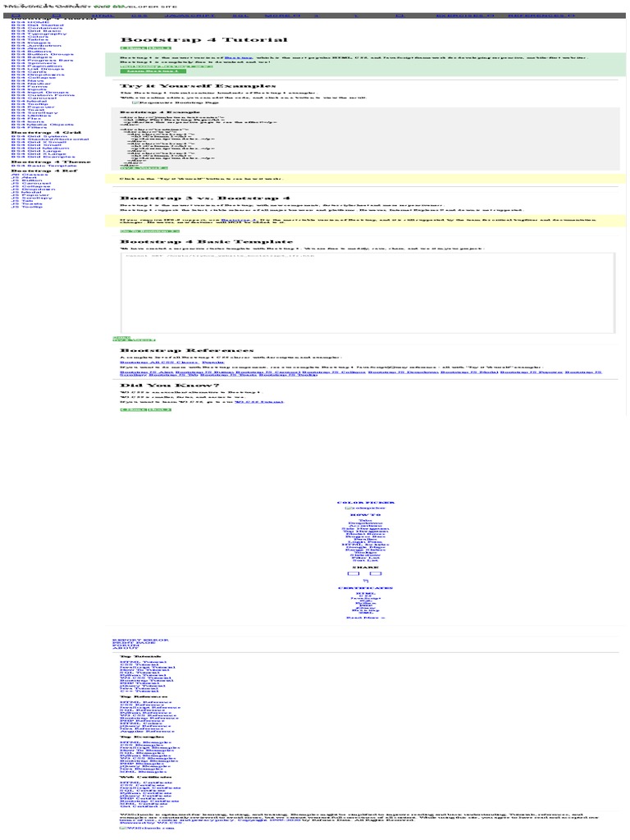
Task: Open Side Navigation under HOW TO
Action: click(x=365, y=529)
